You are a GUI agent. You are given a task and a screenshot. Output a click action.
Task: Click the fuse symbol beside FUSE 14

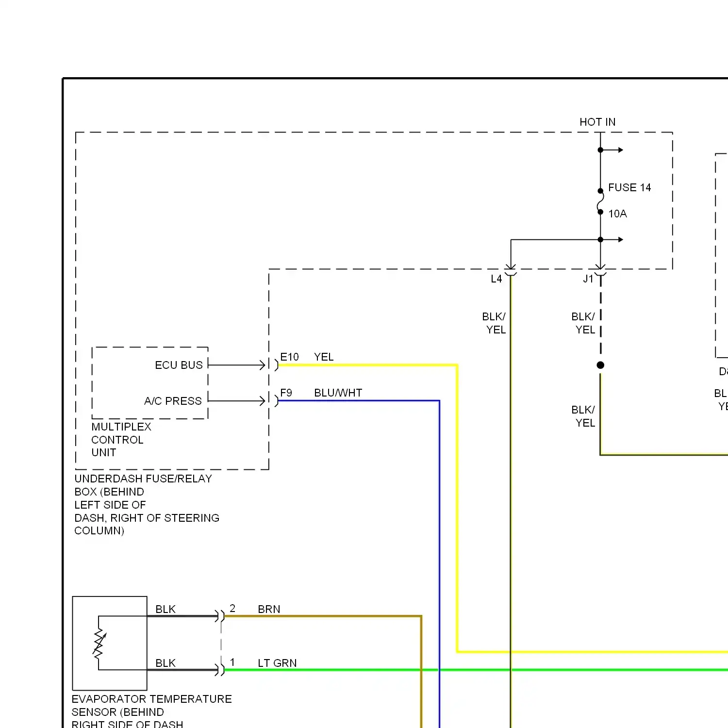pyautogui.click(x=600, y=201)
